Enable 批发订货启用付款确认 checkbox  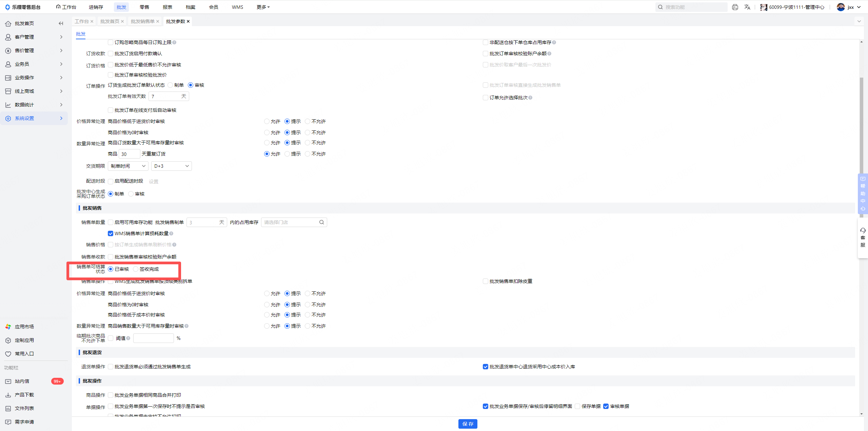tap(111, 54)
